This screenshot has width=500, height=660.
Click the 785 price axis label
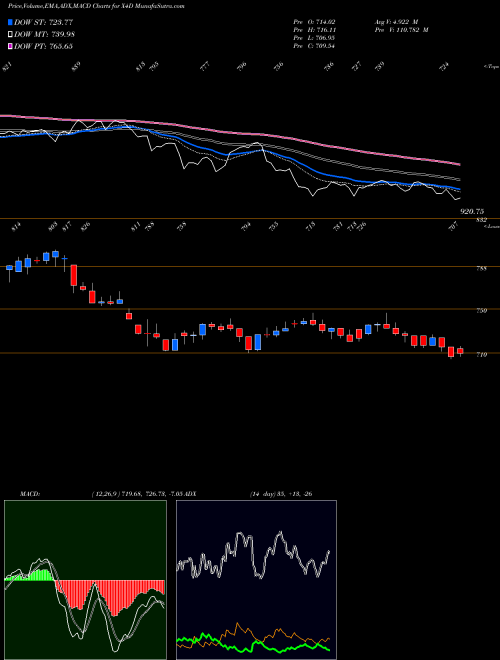point(481,268)
